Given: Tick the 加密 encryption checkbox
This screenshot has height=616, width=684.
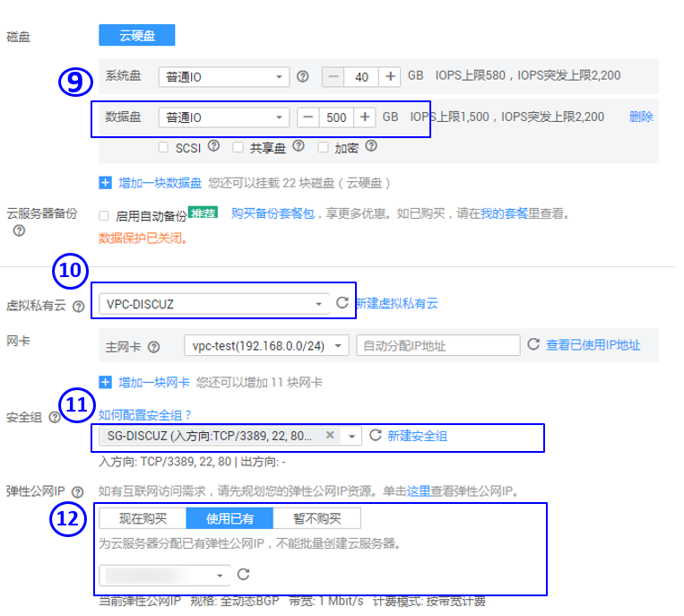Looking at the screenshot, I should (x=325, y=147).
